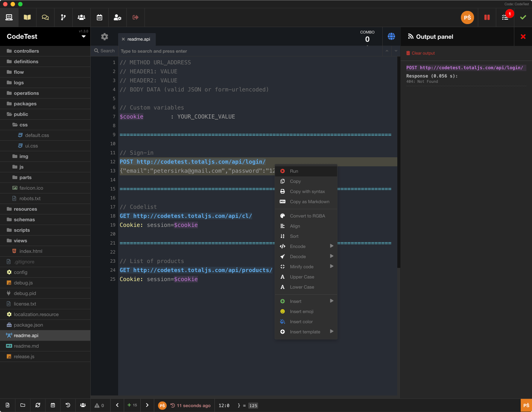This screenshot has height=412, width=532.
Task: Select Convert to RGBA
Action: [306, 216]
